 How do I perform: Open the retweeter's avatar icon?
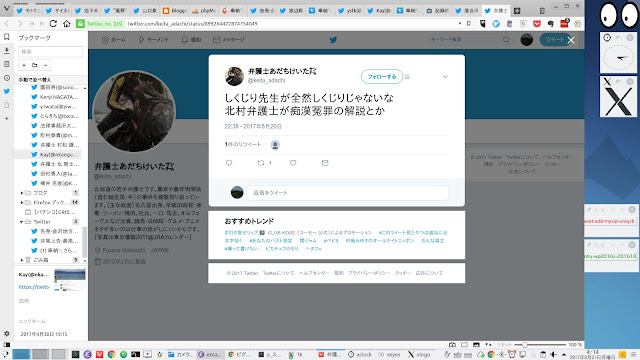click(275, 144)
